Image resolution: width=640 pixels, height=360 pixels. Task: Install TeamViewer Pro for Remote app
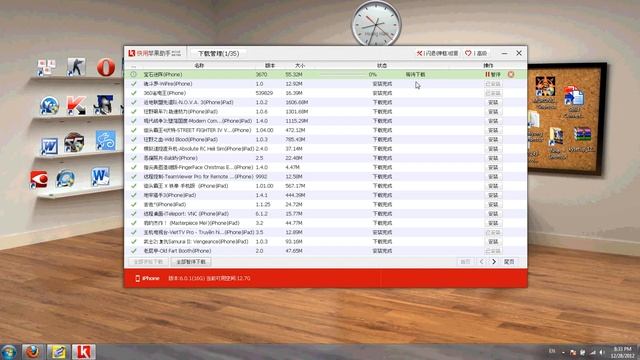click(x=493, y=177)
